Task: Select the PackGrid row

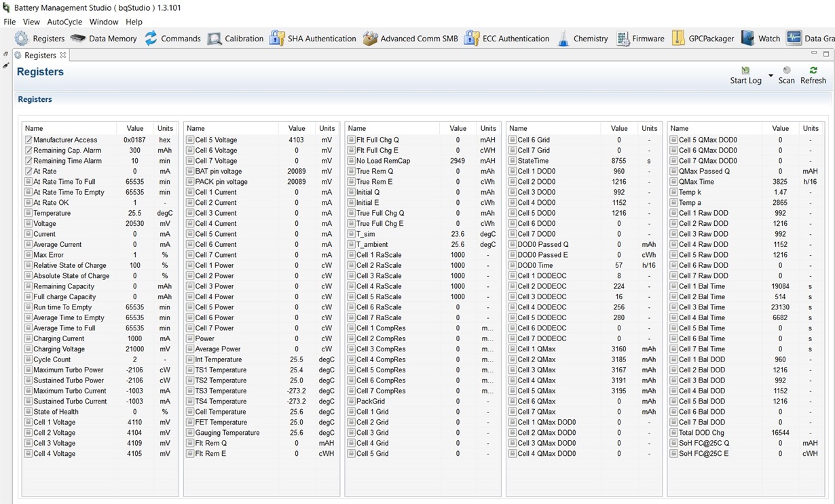Action: tap(423, 401)
